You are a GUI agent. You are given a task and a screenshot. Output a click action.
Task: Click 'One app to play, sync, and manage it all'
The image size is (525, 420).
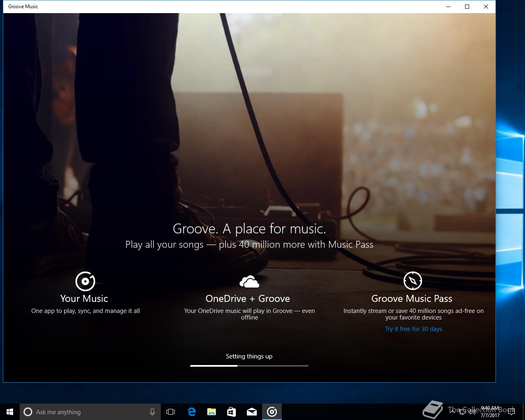tap(85, 311)
